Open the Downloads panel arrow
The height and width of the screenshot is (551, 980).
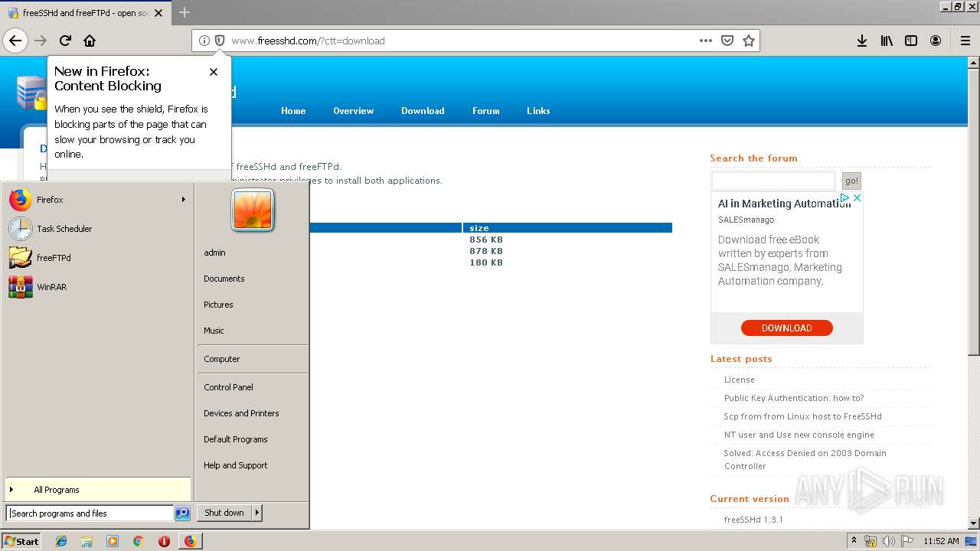[x=862, y=41]
